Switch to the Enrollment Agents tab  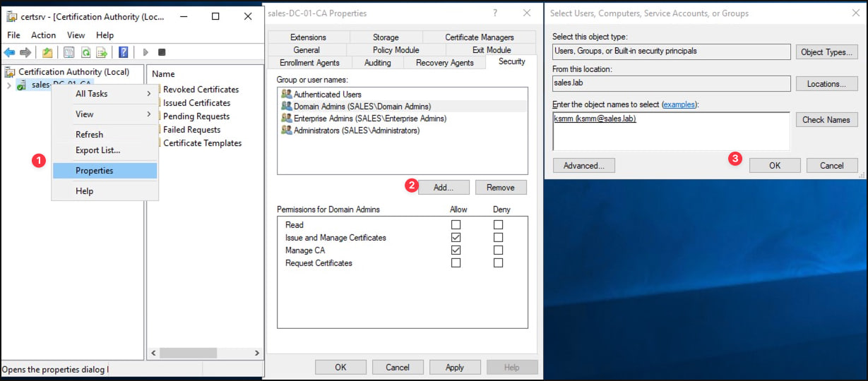click(309, 63)
